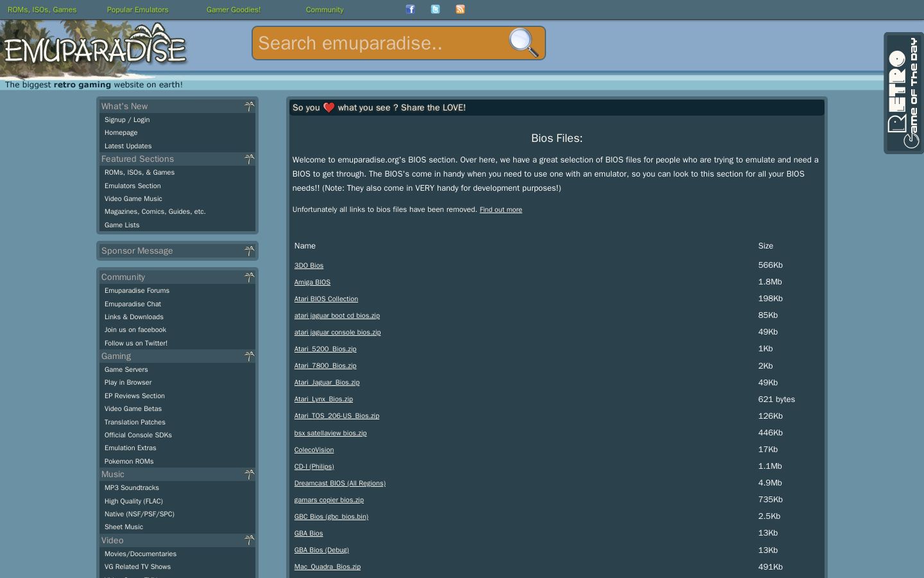Open Magazines, Comics, Guides, etc. link
This screenshot has width=924, height=578.
[155, 211]
